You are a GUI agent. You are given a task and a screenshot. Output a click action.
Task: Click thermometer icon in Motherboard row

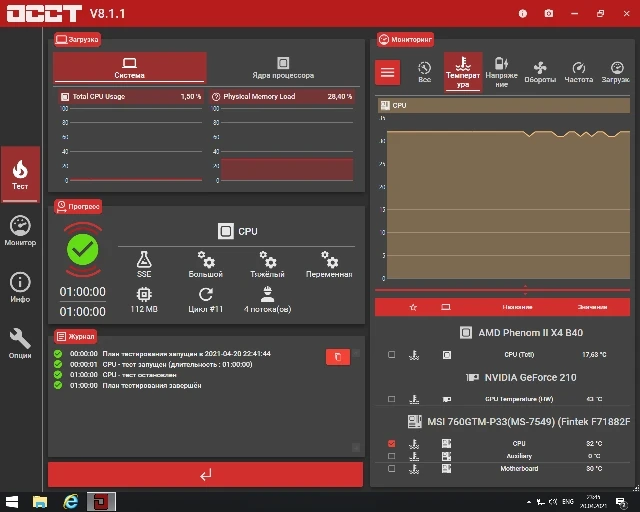414,469
